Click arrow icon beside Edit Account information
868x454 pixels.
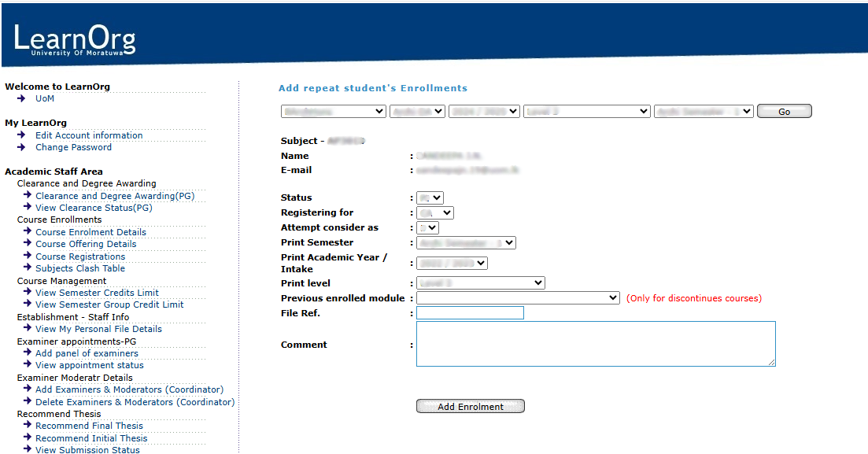pos(21,135)
